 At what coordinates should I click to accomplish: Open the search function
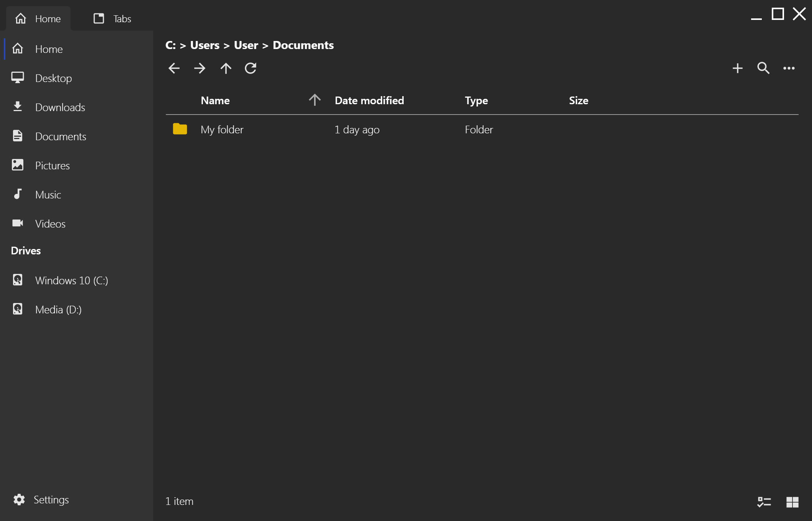coord(763,68)
